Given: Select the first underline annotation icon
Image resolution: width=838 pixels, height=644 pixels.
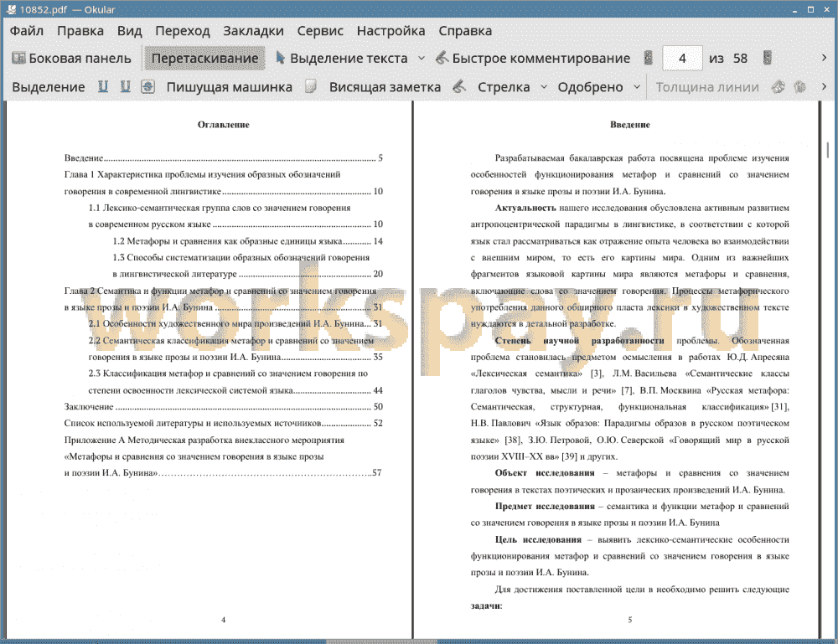Looking at the screenshot, I should tap(103, 86).
